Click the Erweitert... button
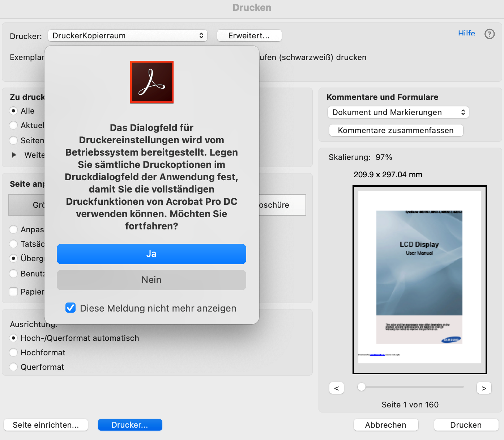 (x=249, y=35)
